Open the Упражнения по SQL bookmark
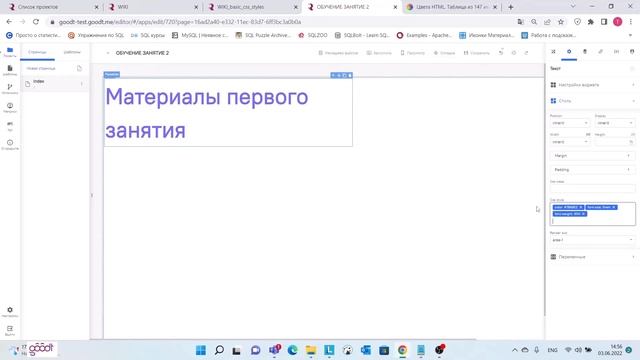 click(x=96, y=36)
